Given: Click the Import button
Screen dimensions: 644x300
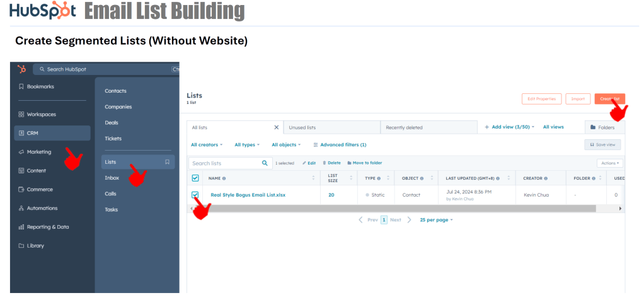Looking at the screenshot, I should click(578, 98).
